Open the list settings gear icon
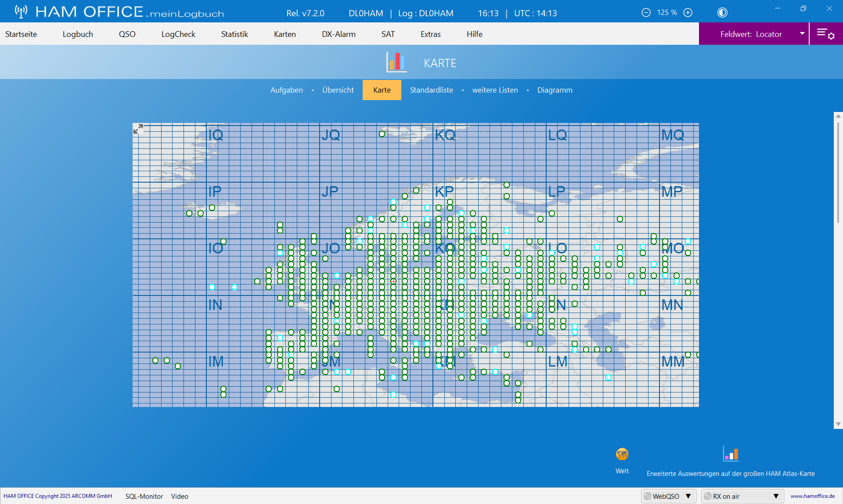The width and height of the screenshot is (843, 504). click(825, 34)
